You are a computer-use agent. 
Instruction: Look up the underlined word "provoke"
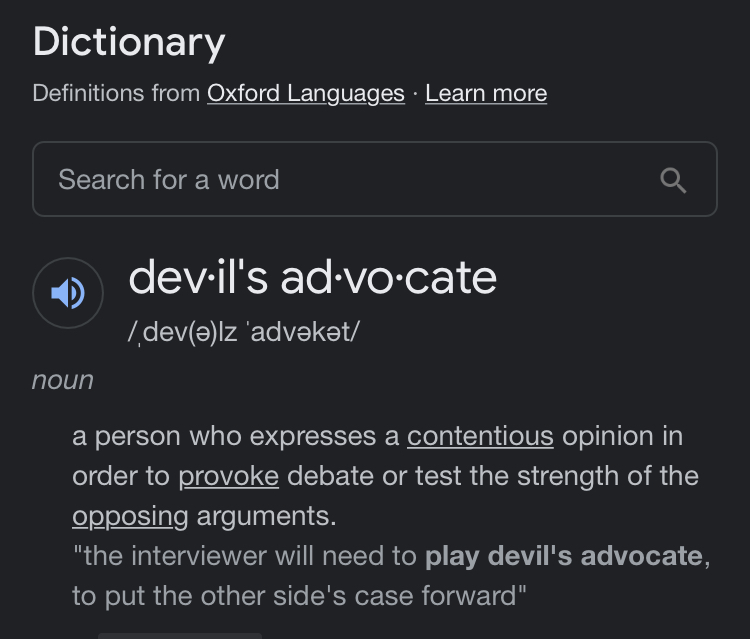229,476
